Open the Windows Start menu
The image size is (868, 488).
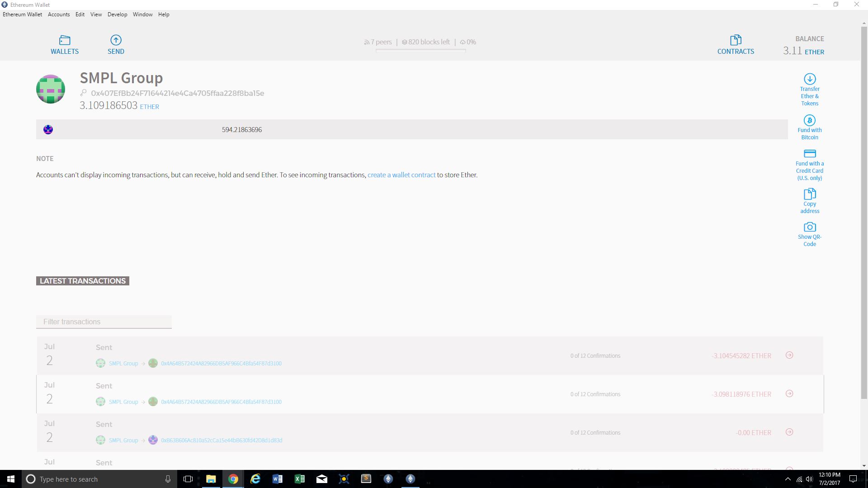[x=11, y=479]
